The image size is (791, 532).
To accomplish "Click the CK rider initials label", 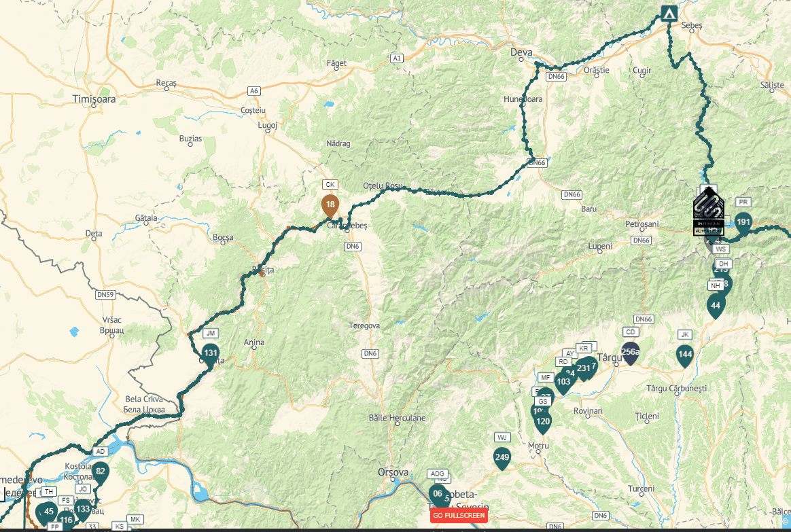I will click(330, 185).
